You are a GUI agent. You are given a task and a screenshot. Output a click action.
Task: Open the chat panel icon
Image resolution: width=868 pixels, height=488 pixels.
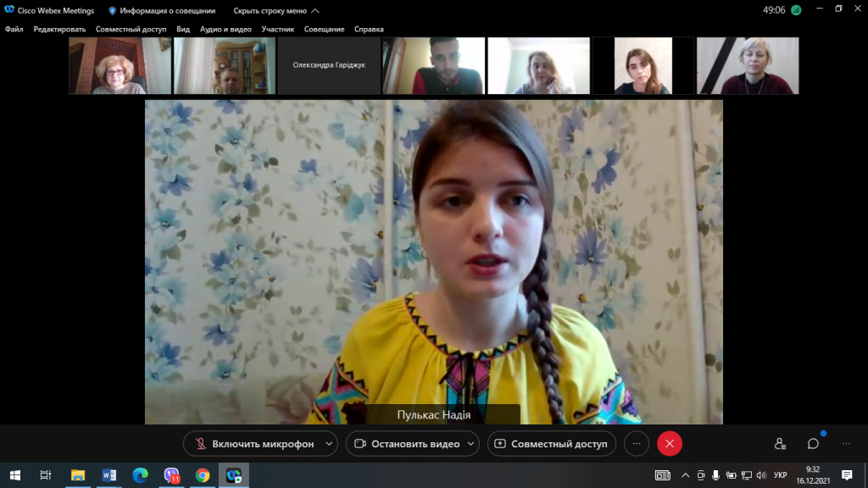[813, 444]
